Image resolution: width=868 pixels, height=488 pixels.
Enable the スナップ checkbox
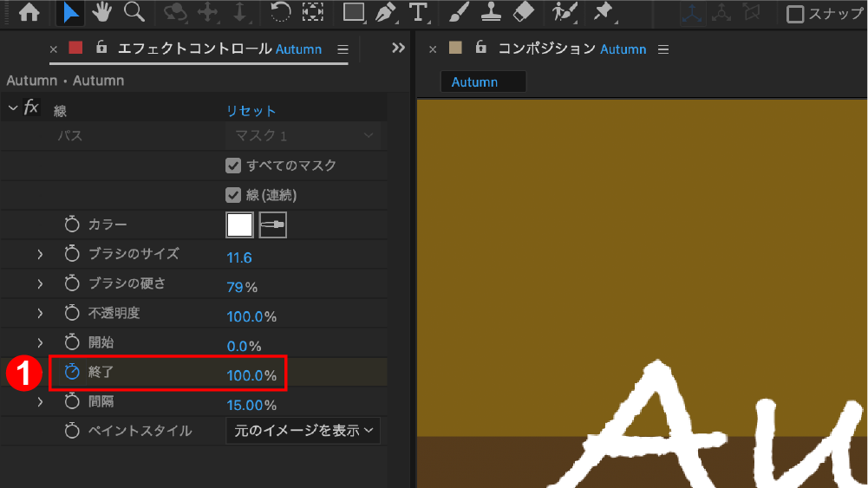pyautogui.click(x=795, y=15)
